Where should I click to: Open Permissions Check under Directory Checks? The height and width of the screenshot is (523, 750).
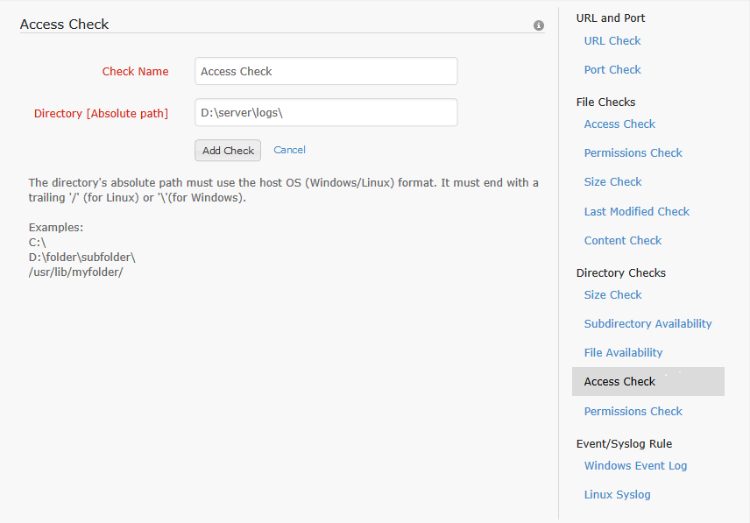pyautogui.click(x=633, y=411)
